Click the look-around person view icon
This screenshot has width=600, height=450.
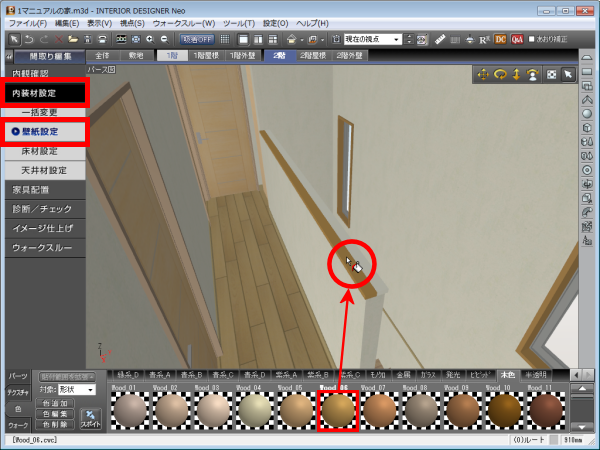533,74
